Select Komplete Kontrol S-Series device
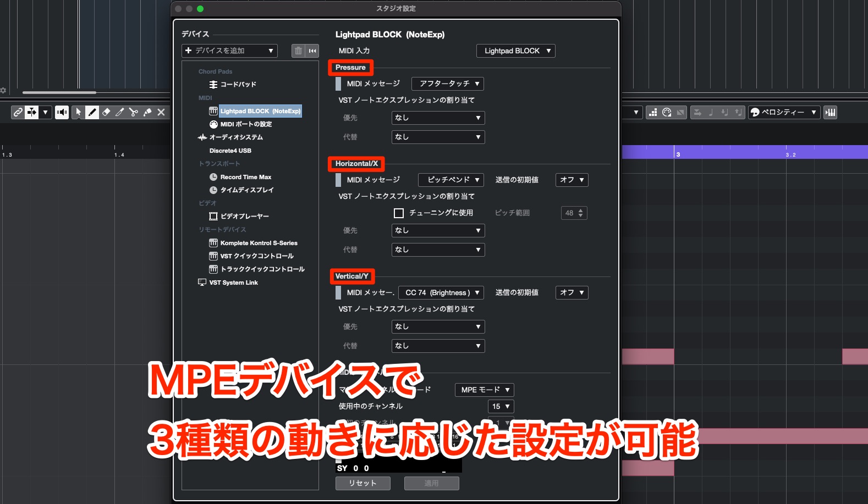This screenshot has width=868, height=504. (x=259, y=243)
